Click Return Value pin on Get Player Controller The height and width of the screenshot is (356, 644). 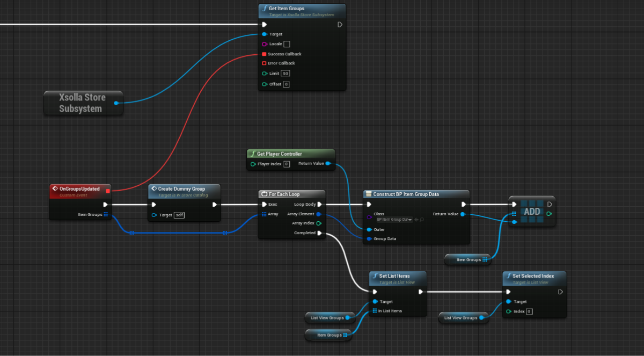(328, 164)
